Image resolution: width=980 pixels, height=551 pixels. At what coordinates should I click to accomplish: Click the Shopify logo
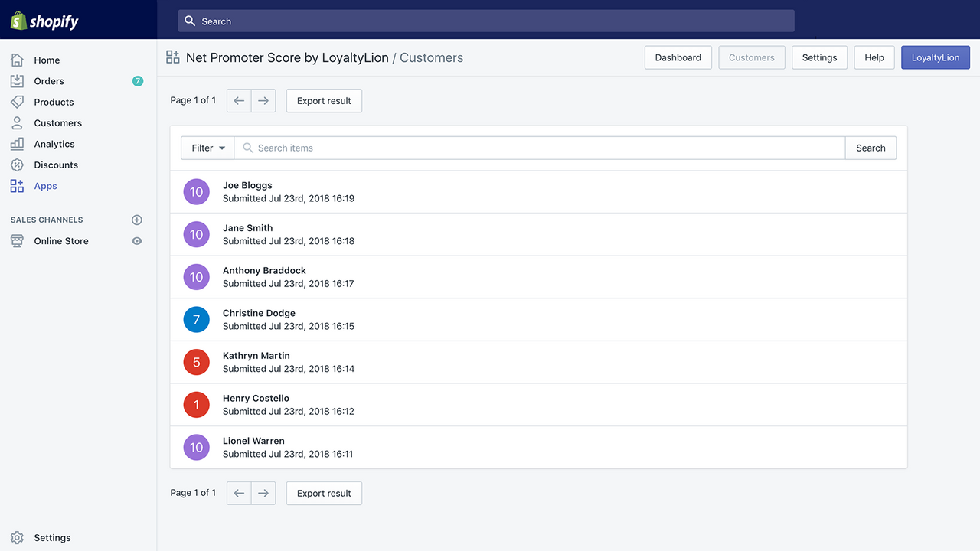(44, 21)
